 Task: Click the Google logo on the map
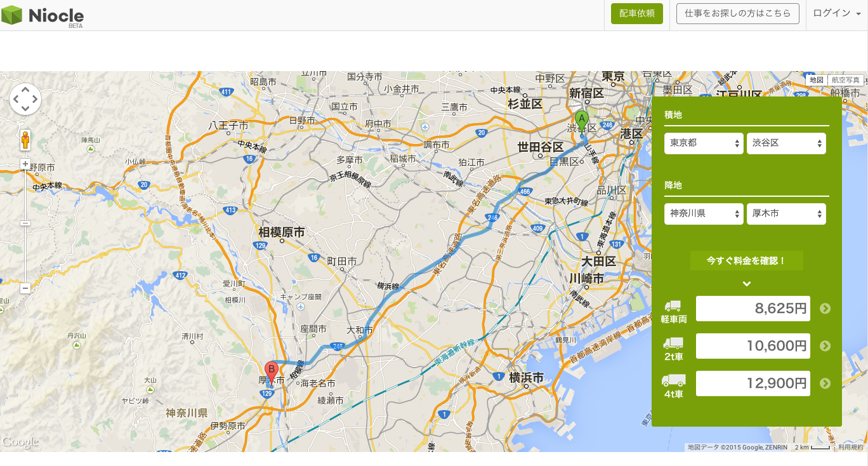tap(20, 442)
